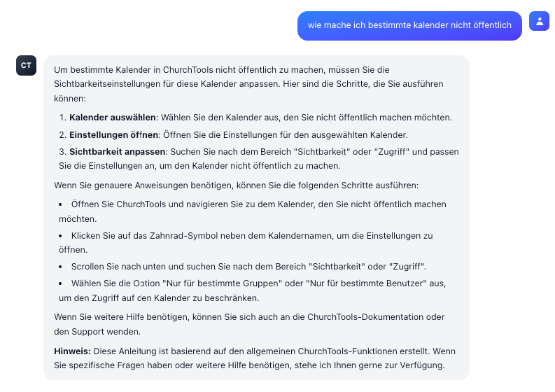
Task: Click the bold "Sichtbarkeit anpassen" heading
Action: coord(117,151)
